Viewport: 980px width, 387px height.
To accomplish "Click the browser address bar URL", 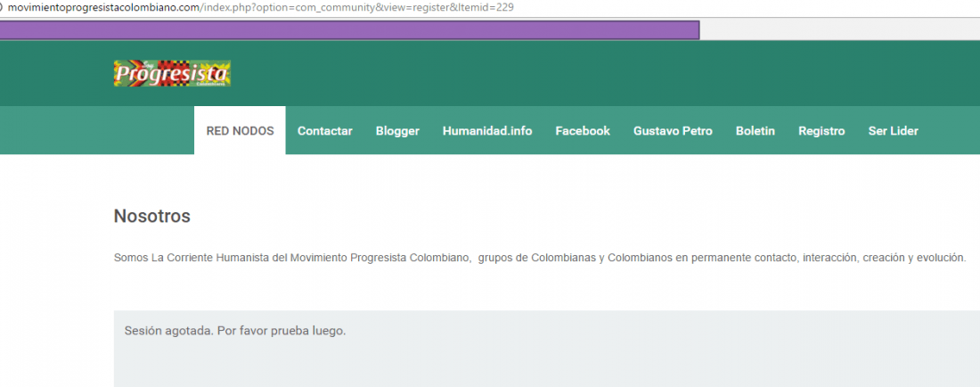I will [x=261, y=7].
